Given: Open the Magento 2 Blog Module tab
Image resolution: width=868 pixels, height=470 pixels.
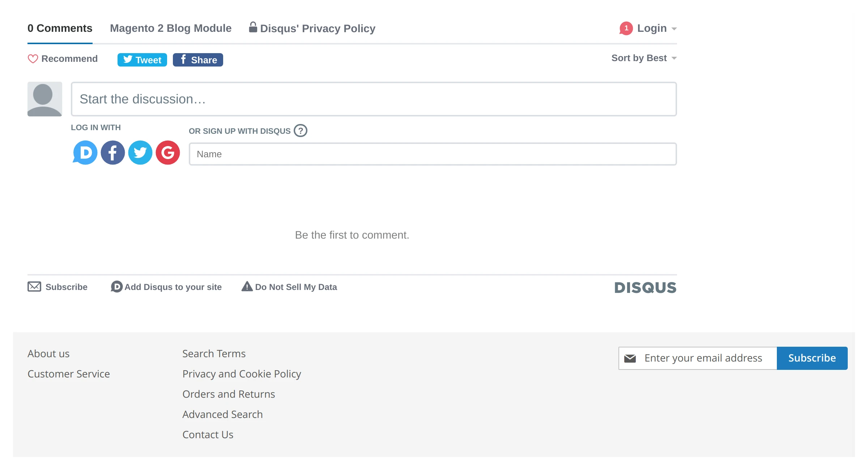Looking at the screenshot, I should [171, 28].
